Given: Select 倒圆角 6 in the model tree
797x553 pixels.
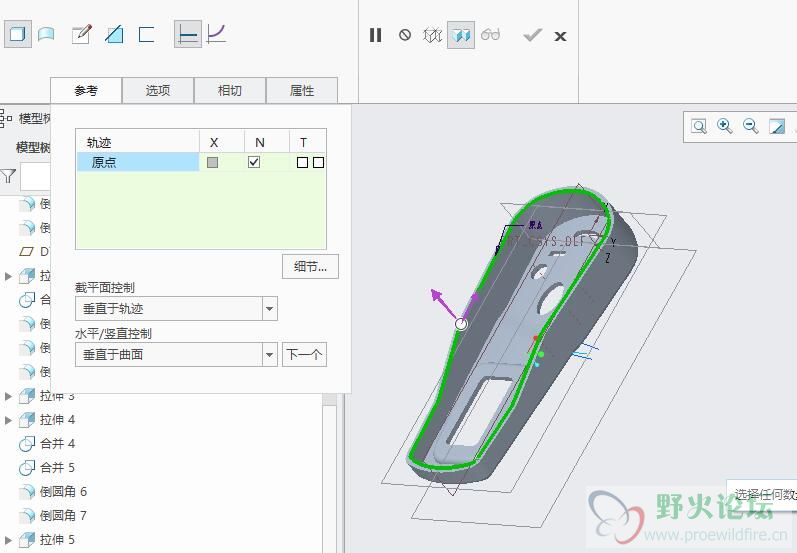Looking at the screenshot, I should coord(63,492).
